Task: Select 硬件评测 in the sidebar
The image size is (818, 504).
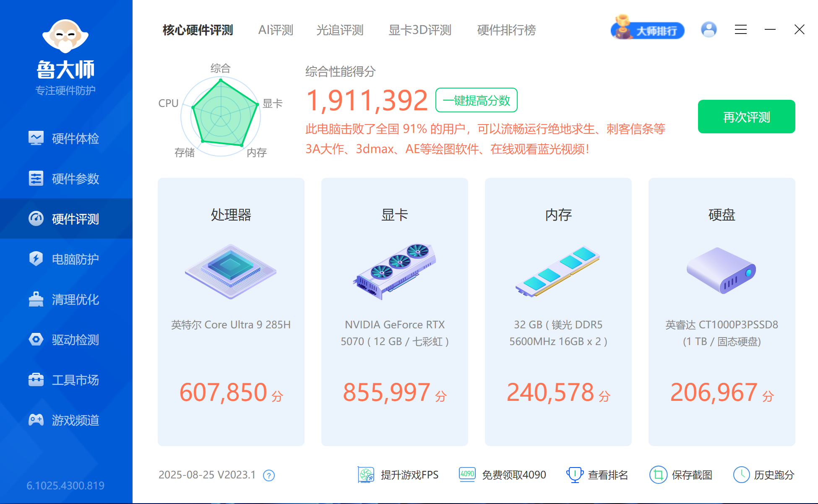Action: coord(66,218)
